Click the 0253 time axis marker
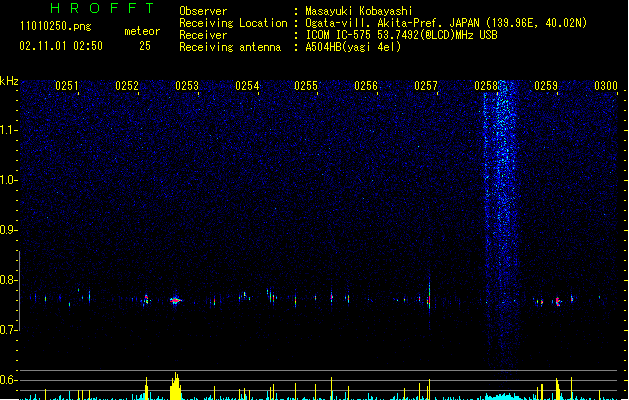The width and height of the screenshot is (629, 400). 187,86
